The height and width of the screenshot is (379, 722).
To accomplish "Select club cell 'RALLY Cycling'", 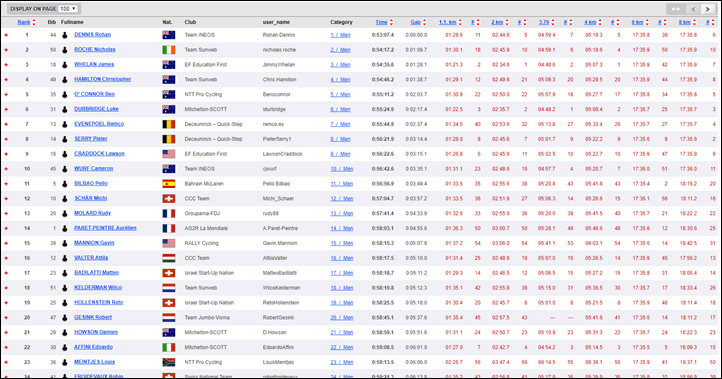I will (x=202, y=243).
